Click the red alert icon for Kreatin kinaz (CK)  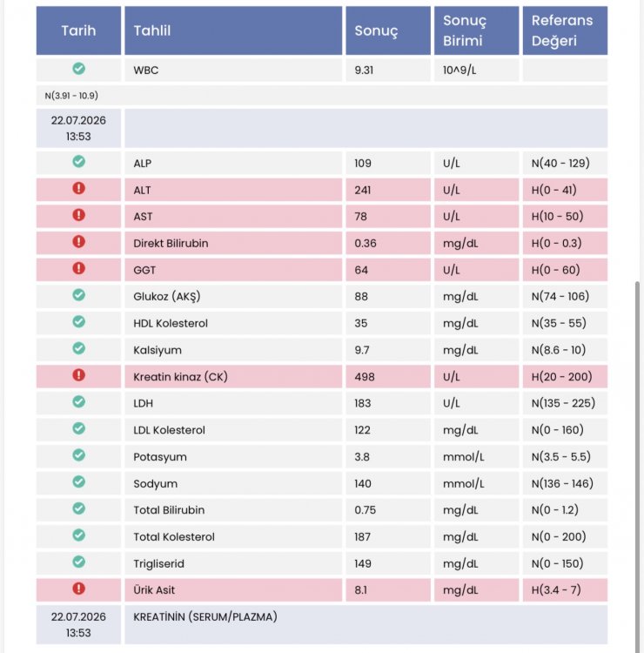point(78,374)
